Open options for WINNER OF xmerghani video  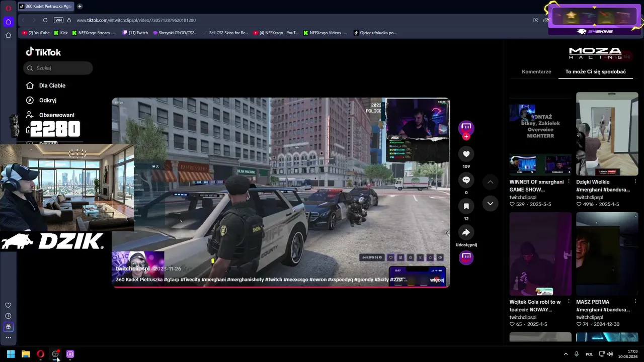pyautogui.click(x=569, y=182)
